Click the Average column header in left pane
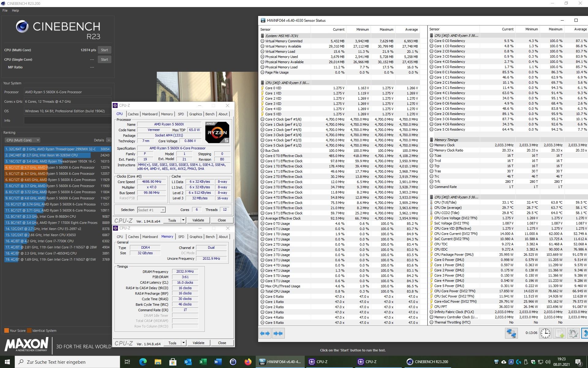The height and width of the screenshot is (368, 588). click(408, 29)
